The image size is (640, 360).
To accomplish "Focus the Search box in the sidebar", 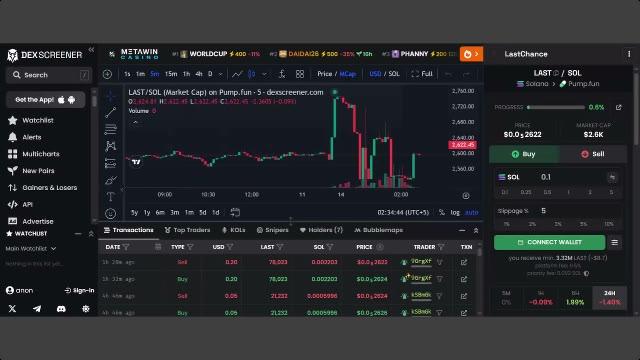I will coord(49,75).
